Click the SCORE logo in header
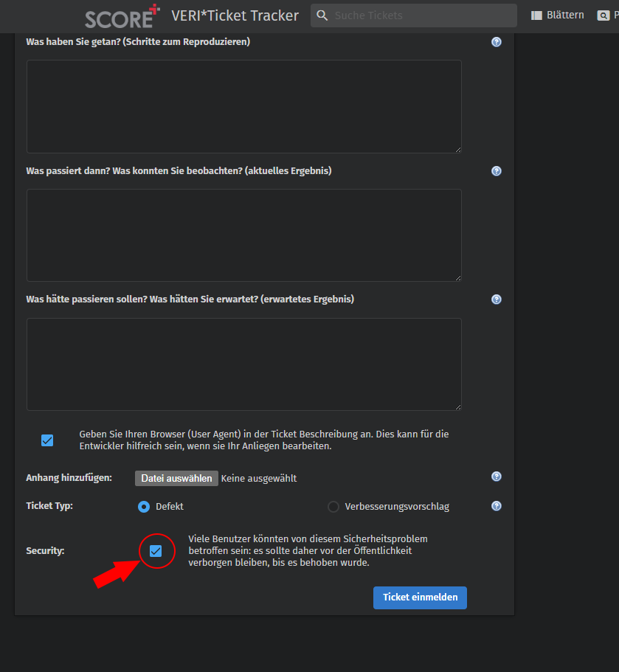 click(x=122, y=16)
